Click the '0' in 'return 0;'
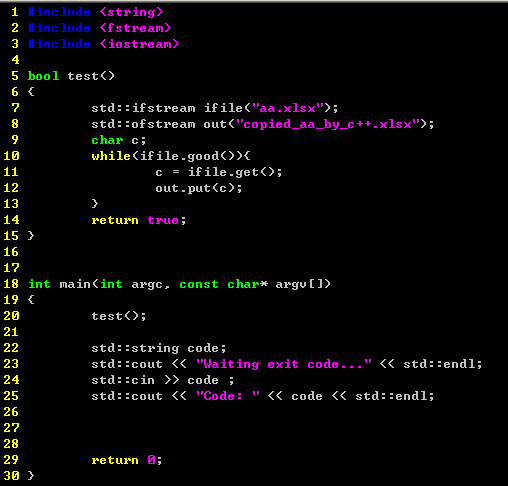 tap(151, 460)
